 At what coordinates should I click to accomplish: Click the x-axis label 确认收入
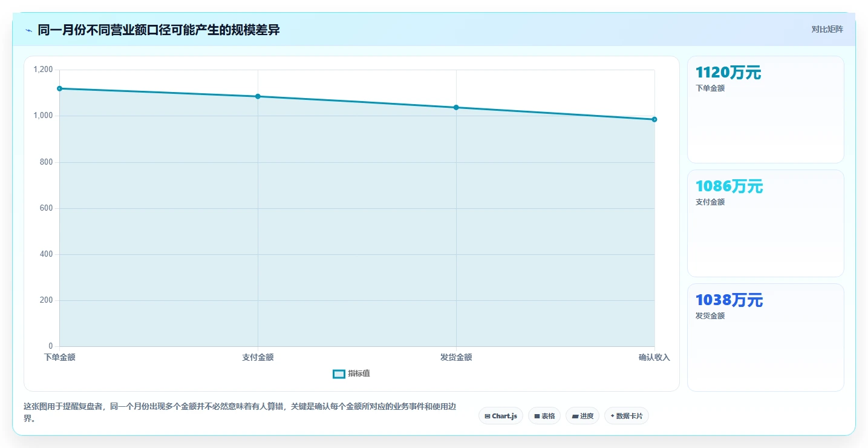pos(654,357)
